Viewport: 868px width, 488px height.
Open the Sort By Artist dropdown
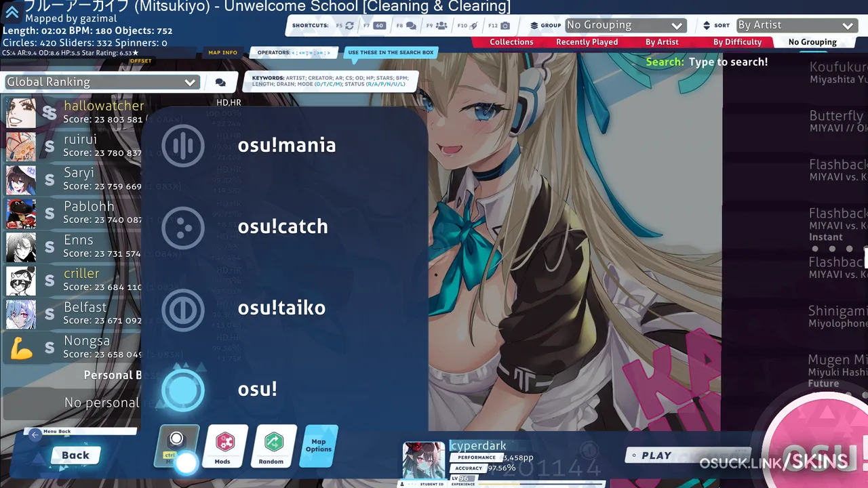(x=796, y=25)
